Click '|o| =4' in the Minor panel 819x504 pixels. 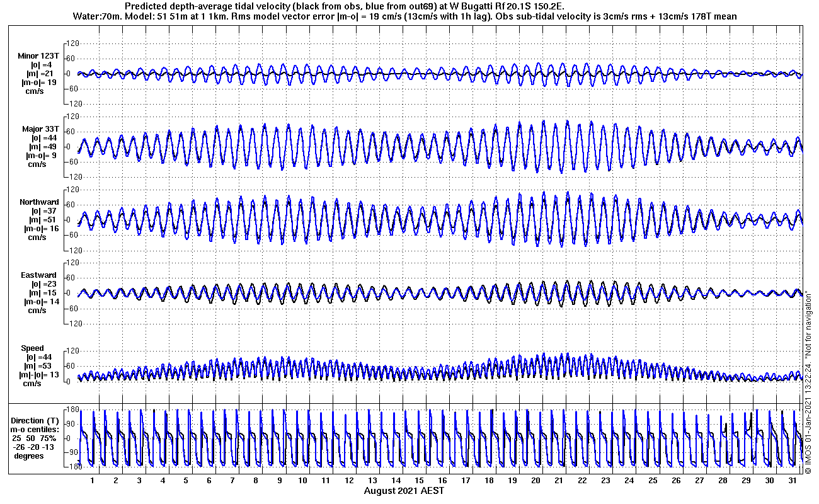(42, 65)
